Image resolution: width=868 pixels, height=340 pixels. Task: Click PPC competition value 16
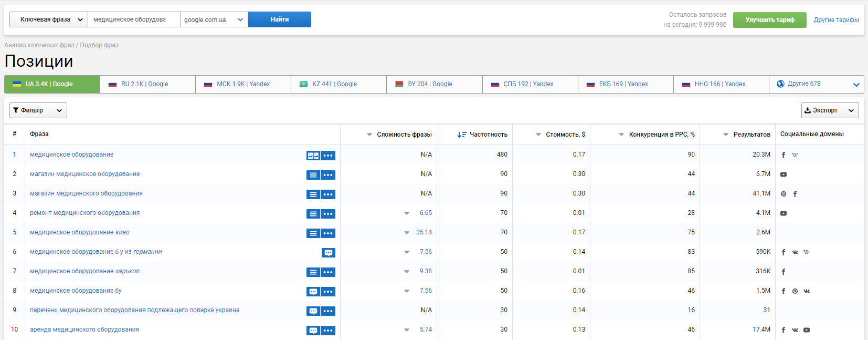click(691, 310)
